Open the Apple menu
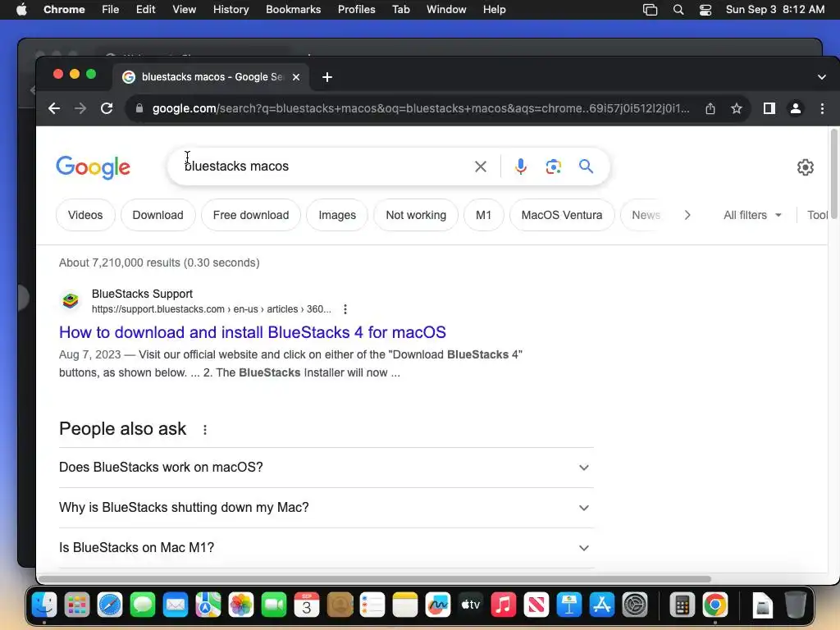This screenshot has width=840, height=630. 21,10
